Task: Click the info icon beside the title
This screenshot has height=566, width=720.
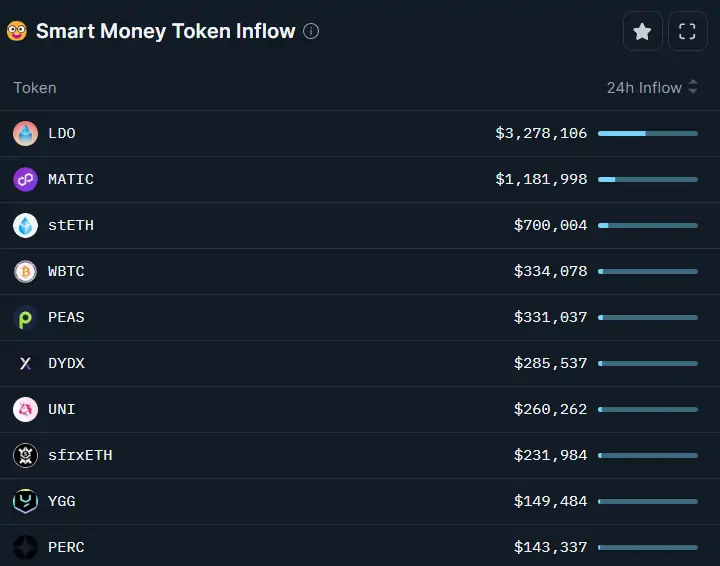Action: [x=311, y=31]
